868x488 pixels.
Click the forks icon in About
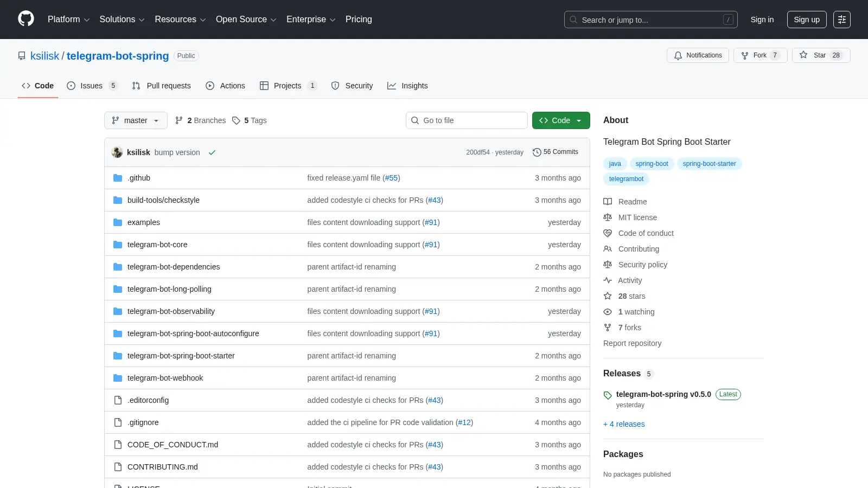[608, 328]
